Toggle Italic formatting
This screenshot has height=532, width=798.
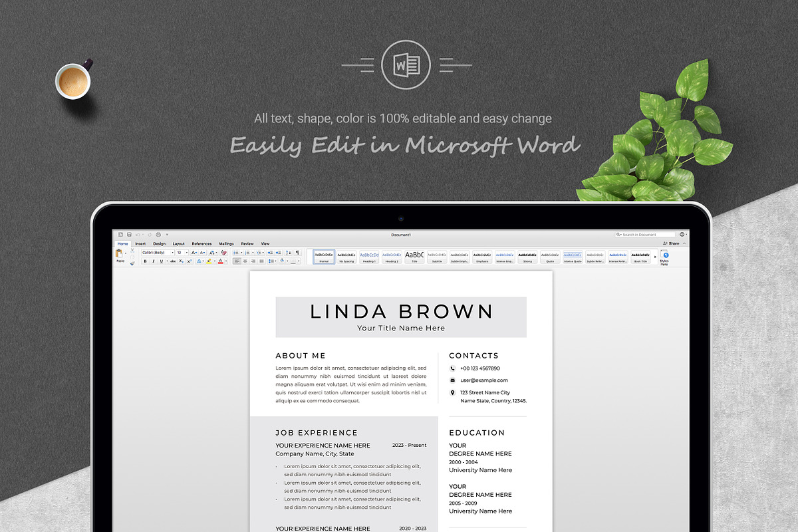[x=154, y=261]
